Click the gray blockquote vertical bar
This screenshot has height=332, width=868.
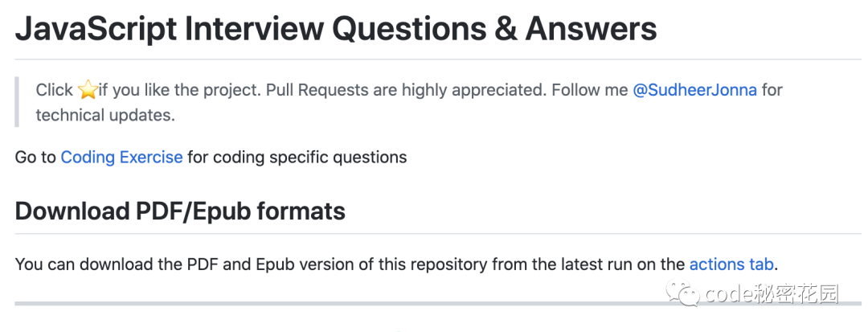[x=17, y=102]
